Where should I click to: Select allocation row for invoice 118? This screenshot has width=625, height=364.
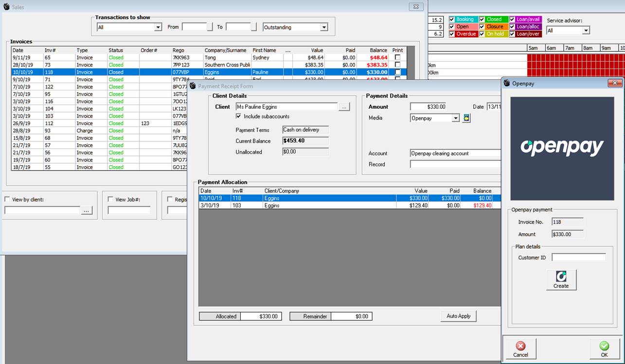[350, 198]
